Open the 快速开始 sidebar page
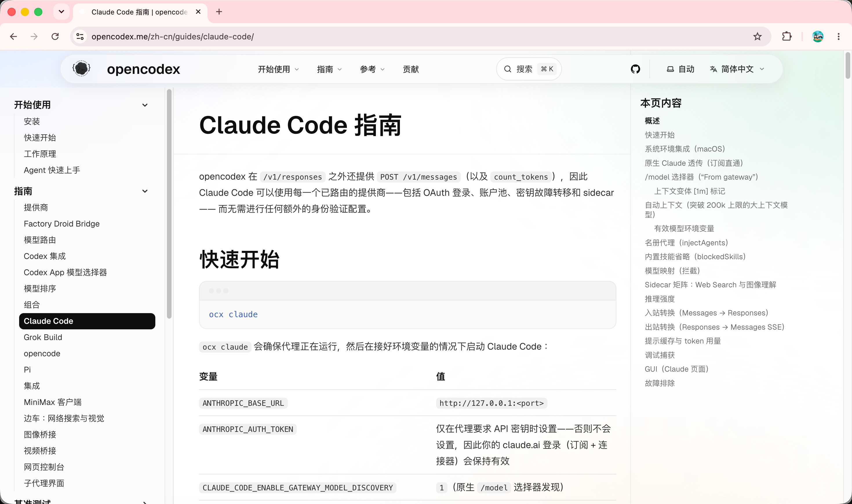Viewport: 852px width, 504px height. coord(40,138)
